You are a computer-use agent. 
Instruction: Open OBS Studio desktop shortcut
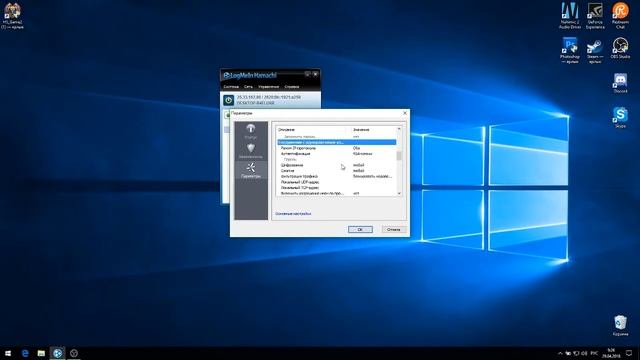point(620,48)
